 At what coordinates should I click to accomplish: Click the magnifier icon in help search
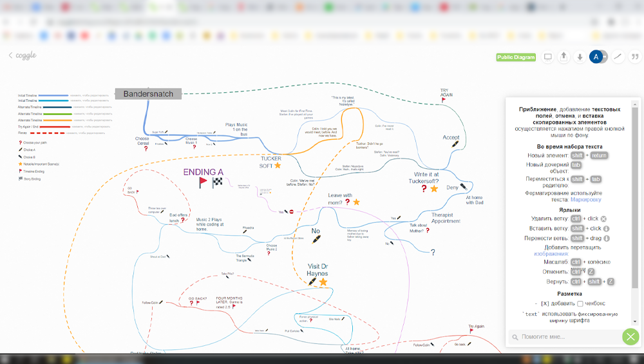click(515, 338)
